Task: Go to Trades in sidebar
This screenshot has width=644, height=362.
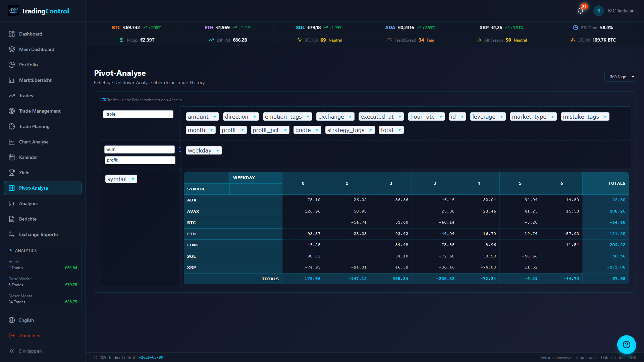Action: pyautogui.click(x=43, y=96)
